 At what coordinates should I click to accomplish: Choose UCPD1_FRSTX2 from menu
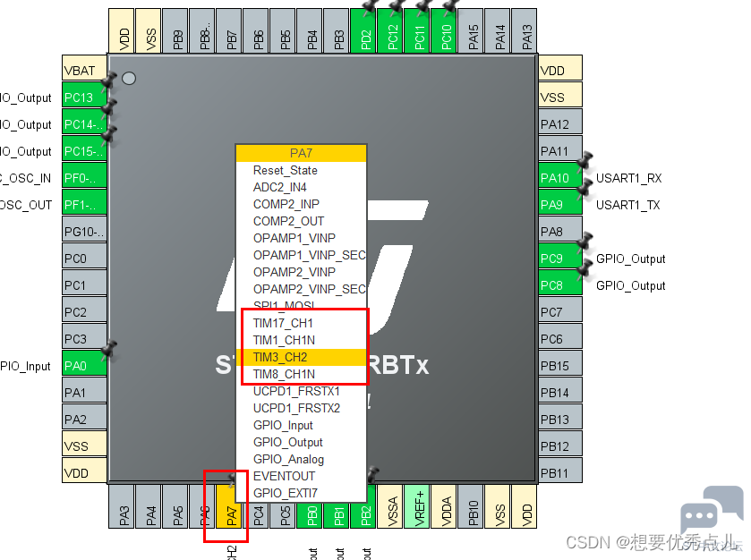coord(302,408)
